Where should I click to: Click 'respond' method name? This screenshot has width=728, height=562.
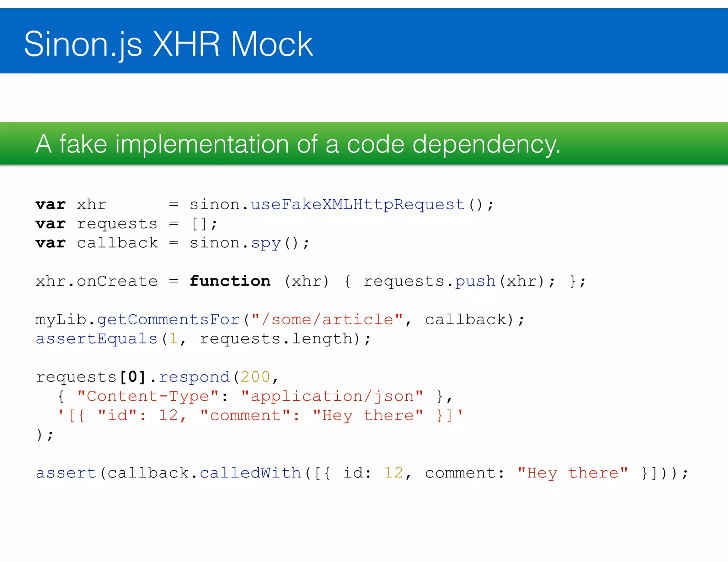194,377
